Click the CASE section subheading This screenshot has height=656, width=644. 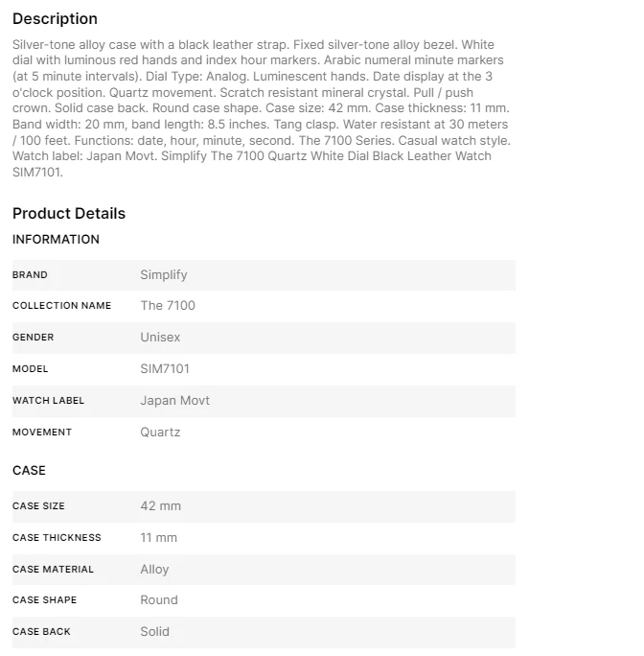click(29, 471)
